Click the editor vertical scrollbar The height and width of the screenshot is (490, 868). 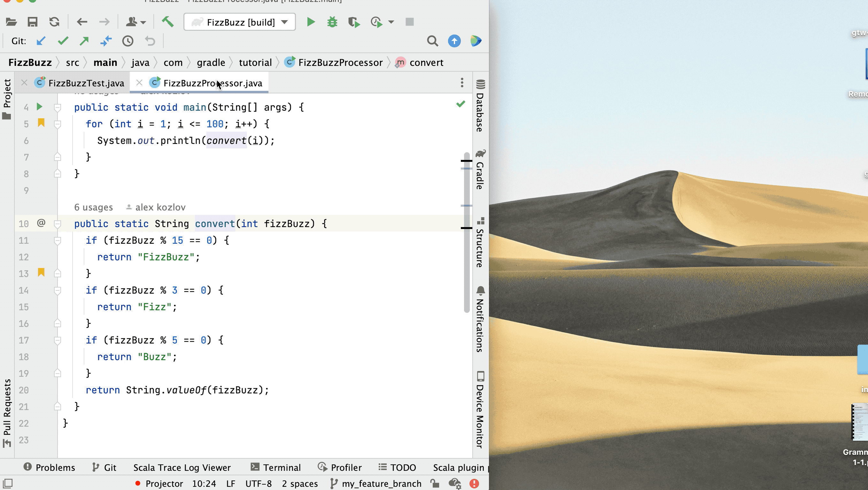click(x=467, y=233)
